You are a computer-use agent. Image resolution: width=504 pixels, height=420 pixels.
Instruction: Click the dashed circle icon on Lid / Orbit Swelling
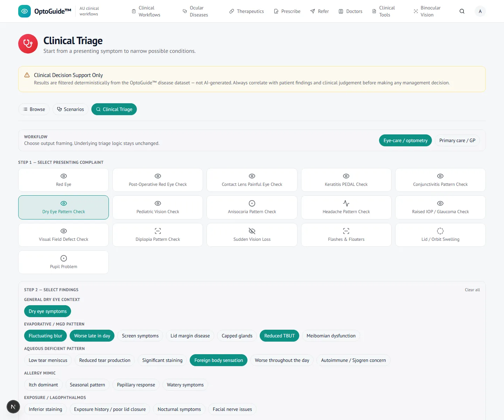[x=440, y=231]
